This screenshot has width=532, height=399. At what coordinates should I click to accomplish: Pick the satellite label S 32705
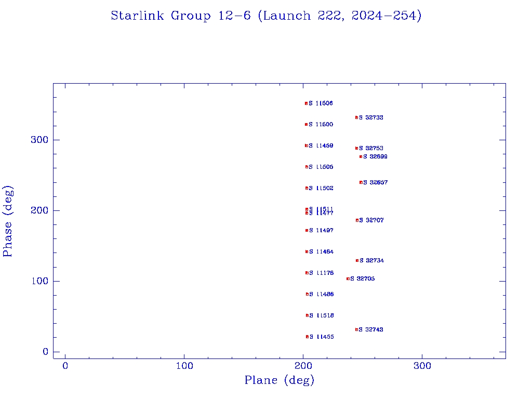[x=362, y=279]
